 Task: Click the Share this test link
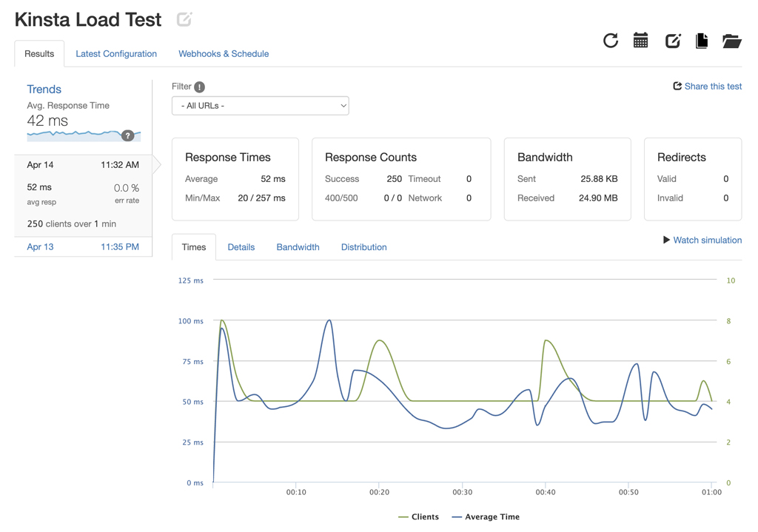707,86
